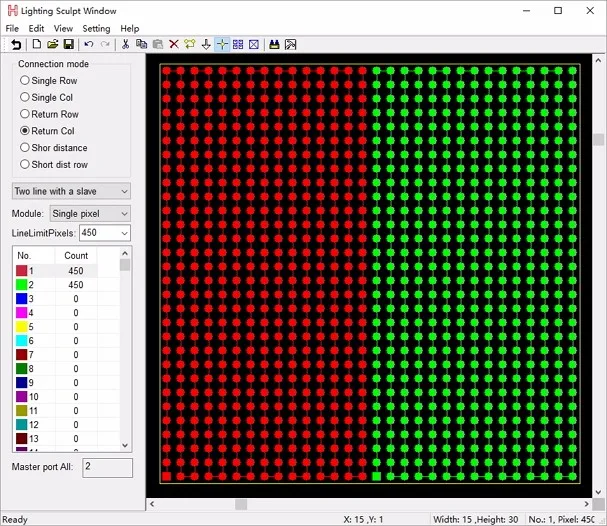Toggle the highlighted crosshair tool icon
This screenshot has height=526, width=607.
222,44
